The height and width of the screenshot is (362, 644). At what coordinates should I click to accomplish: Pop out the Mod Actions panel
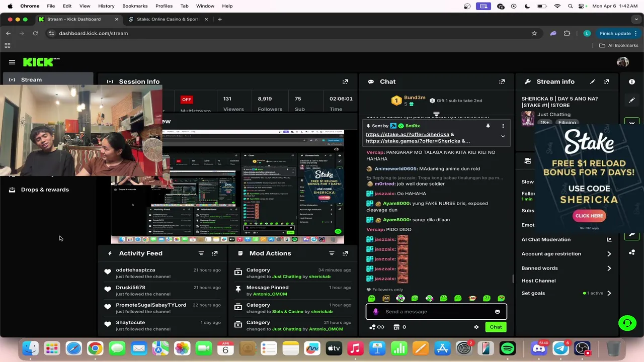point(345,253)
